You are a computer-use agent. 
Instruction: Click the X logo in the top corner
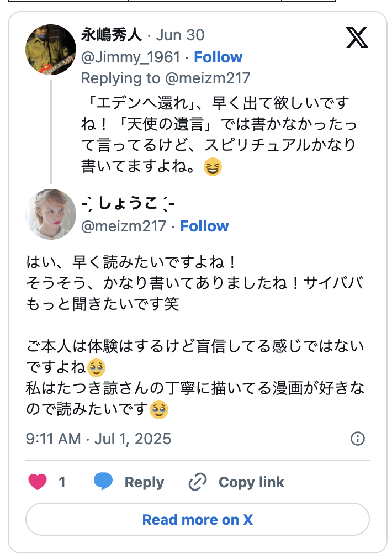[x=357, y=38]
